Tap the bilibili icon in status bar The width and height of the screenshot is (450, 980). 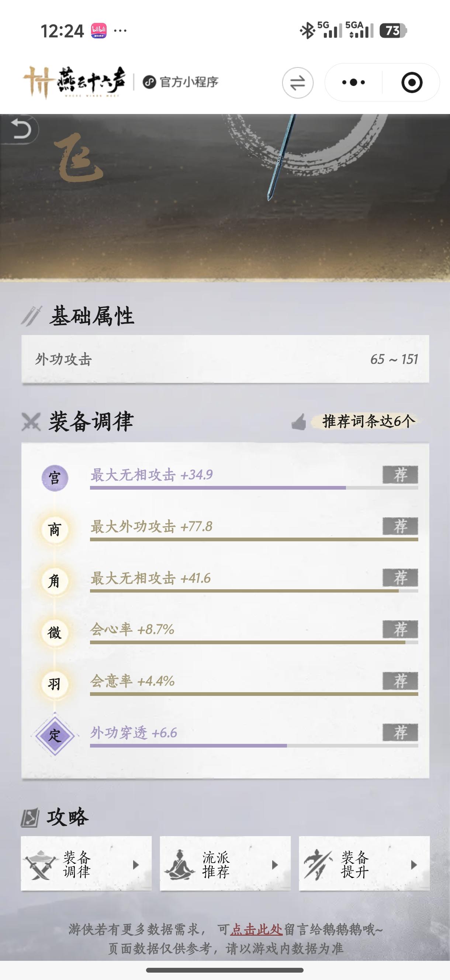(x=98, y=31)
